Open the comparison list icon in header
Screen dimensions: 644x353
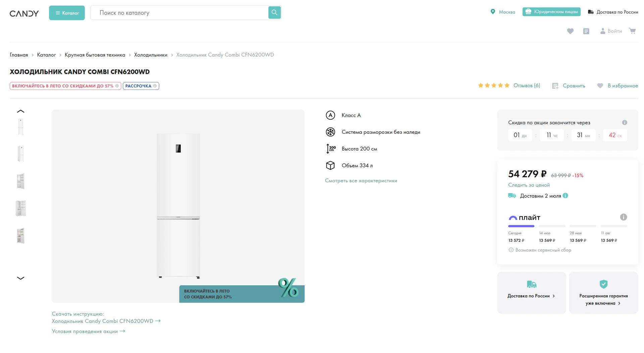[x=586, y=31]
